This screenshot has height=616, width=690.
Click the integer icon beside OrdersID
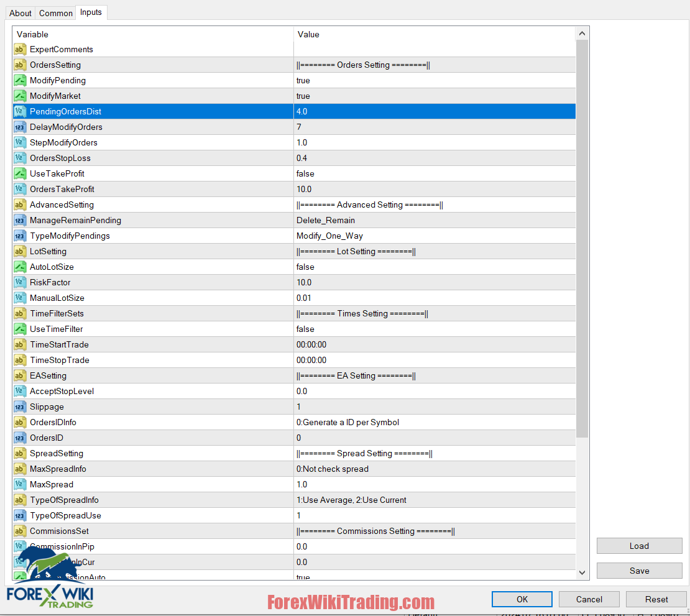pos(20,438)
